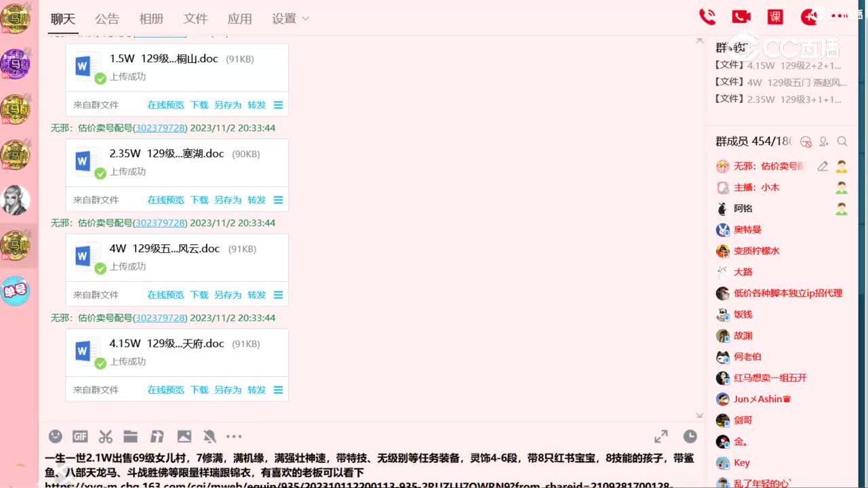Open options menu for 4W file
The width and height of the screenshot is (868, 488).
(278, 295)
